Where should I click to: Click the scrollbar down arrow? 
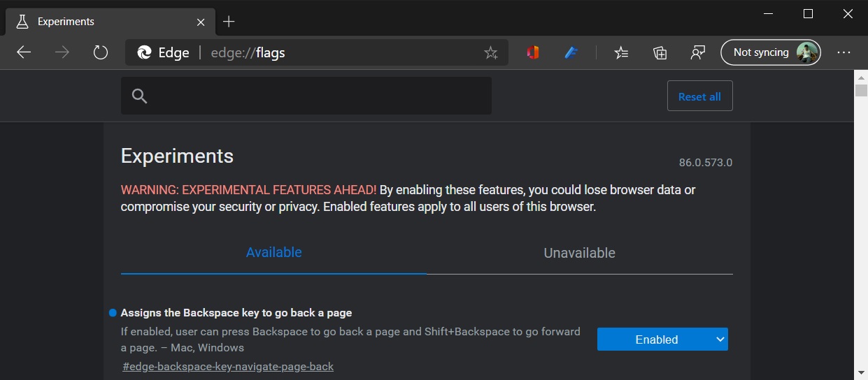tap(861, 374)
